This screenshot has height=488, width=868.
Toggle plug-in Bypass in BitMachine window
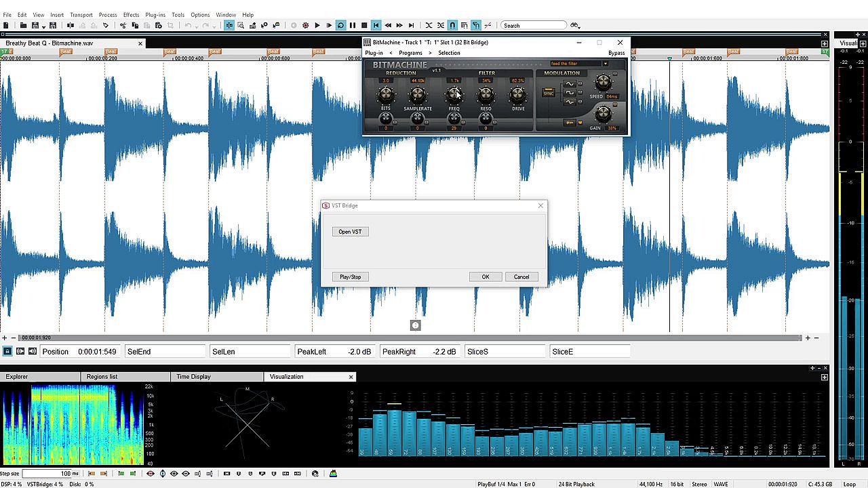(616, 53)
